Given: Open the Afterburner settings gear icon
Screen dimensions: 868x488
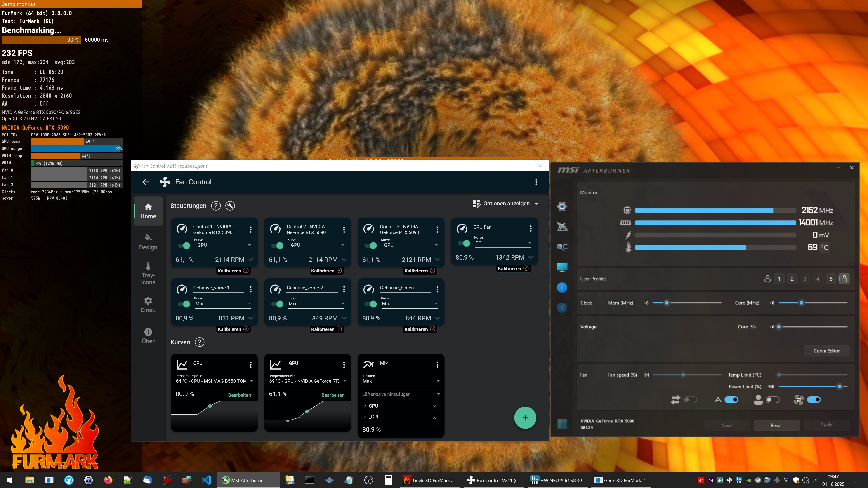Looking at the screenshot, I should pos(562,206).
